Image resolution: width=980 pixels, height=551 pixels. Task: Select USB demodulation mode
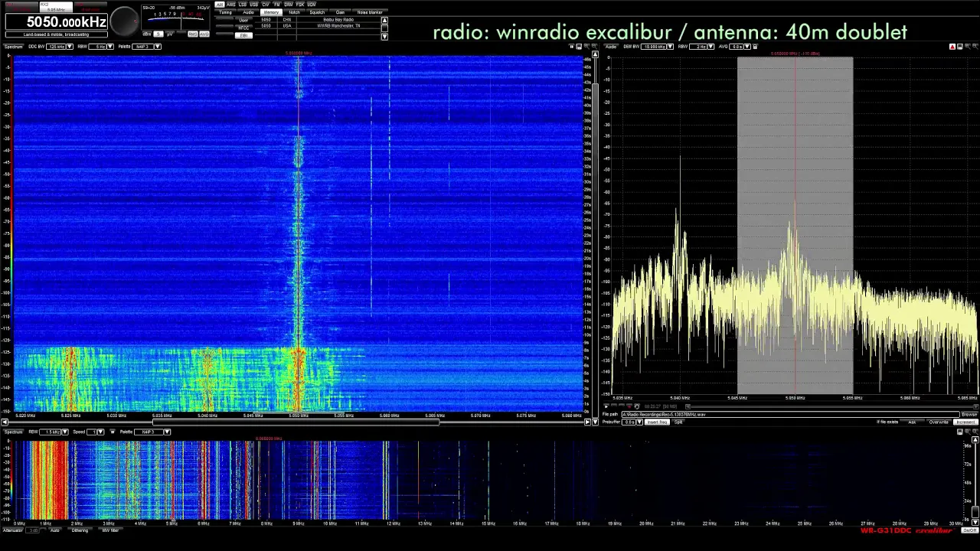[x=254, y=5]
